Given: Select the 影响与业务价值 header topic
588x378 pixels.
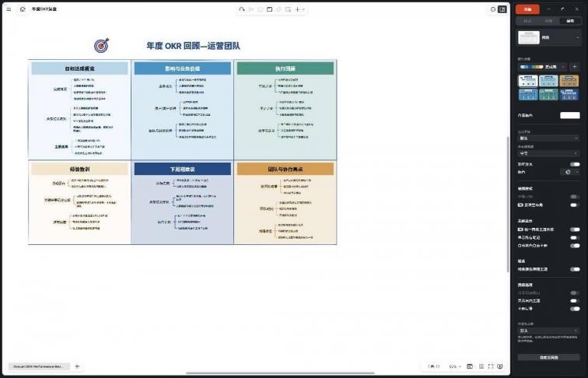Looking at the screenshot, I should click(x=183, y=68).
